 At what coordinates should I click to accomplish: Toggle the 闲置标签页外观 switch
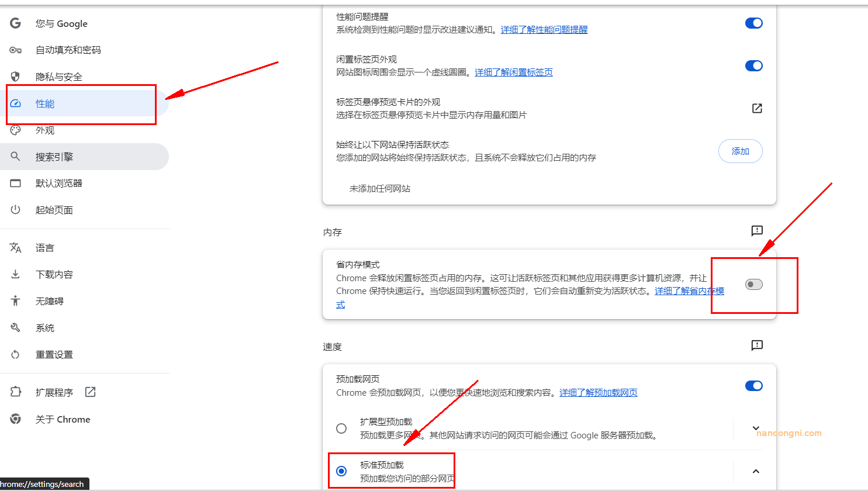(x=754, y=66)
